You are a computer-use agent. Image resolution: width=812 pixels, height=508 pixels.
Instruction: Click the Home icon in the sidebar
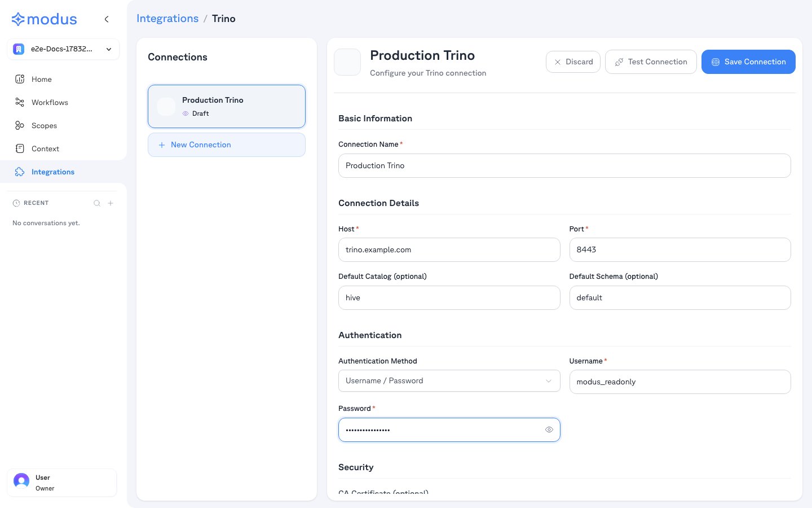tap(20, 79)
